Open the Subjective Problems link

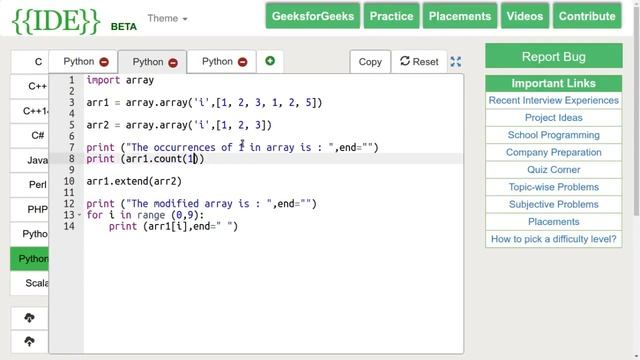[553, 204]
